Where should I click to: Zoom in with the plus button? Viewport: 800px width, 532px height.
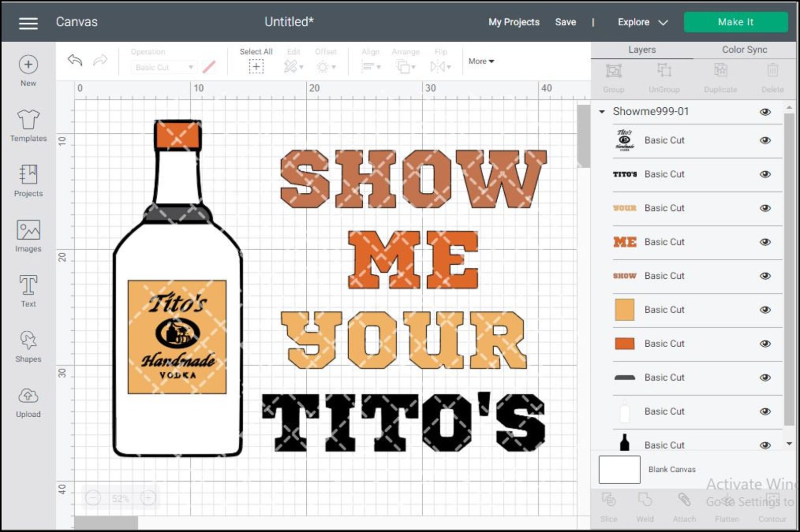148,498
